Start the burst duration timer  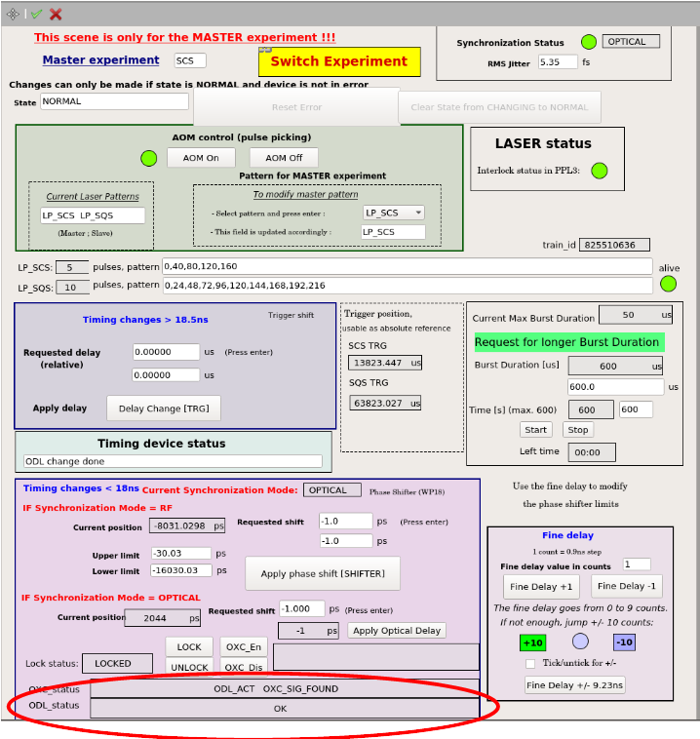tap(536, 430)
